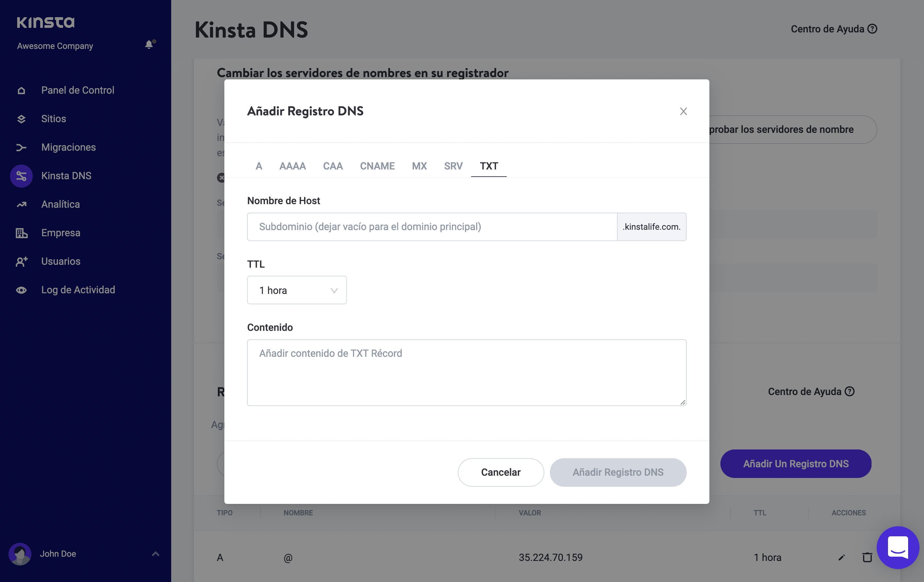Image resolution: width=924 pixels, height=582 pixels.
Task: Close the Añadir Registro DNS dialog
Action: 683,111
